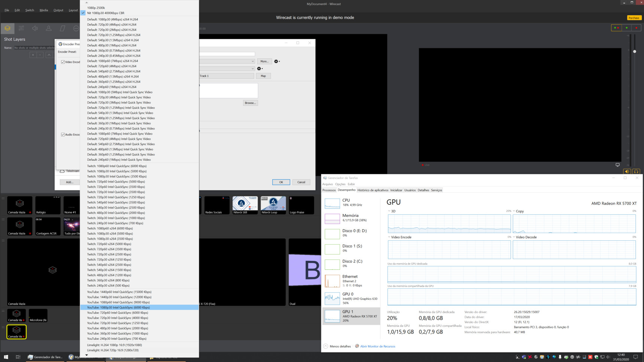The height and width of the screenshot is (362, 644).
Task: Click the master audio volume slider knob
Action: (635, 52)
